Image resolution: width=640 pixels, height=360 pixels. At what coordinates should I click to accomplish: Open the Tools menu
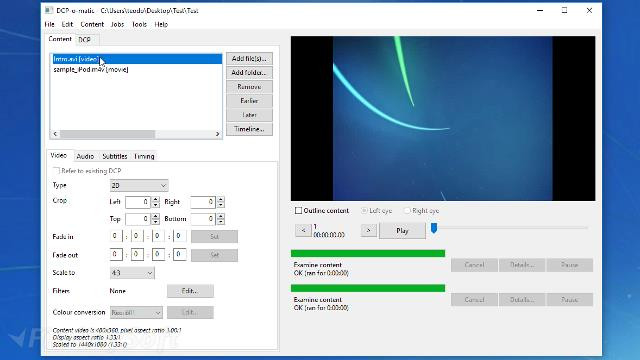139,24
